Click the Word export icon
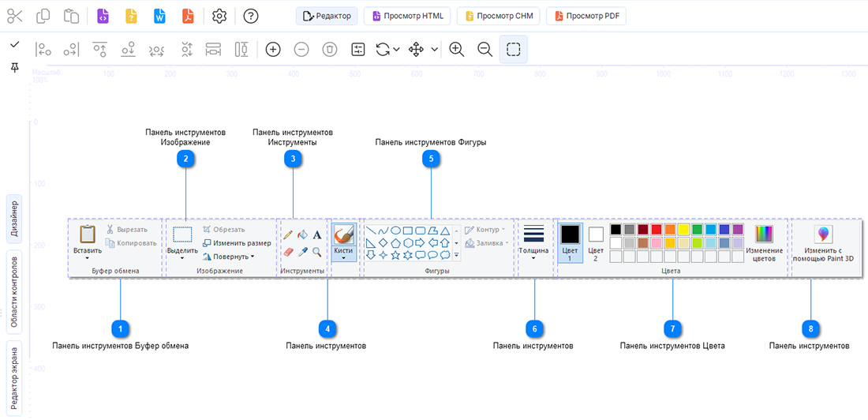868x420 pixels. coord(160,16)
